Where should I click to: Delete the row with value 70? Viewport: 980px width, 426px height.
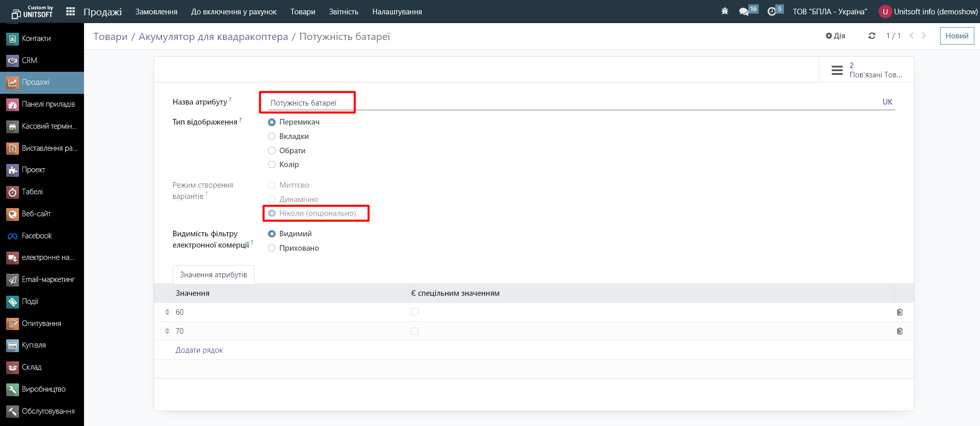point(900,331)
